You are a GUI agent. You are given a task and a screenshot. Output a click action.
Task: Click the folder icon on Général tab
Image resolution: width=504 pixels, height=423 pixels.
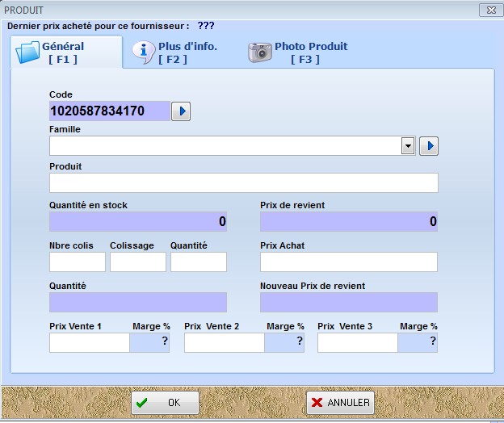[x=27, y=52]
